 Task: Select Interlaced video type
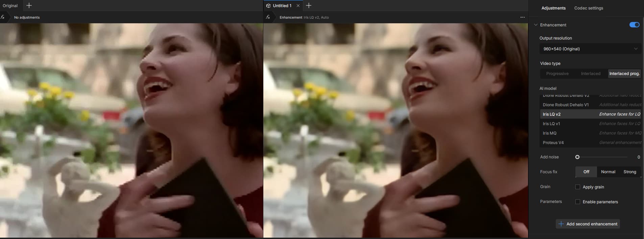pyautogui.click(x=591, y=74)
